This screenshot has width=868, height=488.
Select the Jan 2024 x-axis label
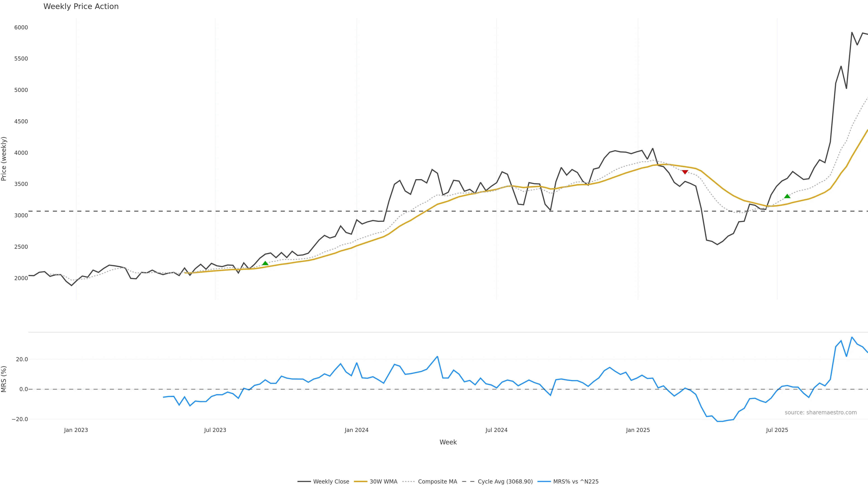point(356,430)
